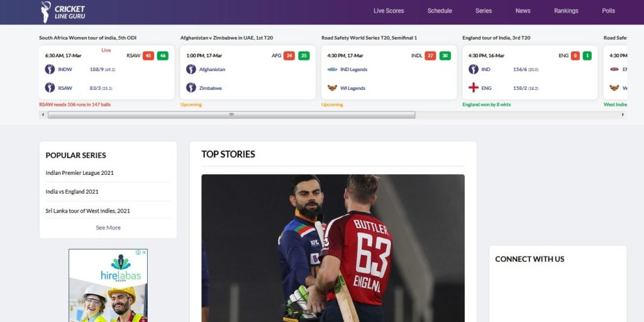This screenshot has width=644, height=322.
Task: Close the hirelabas ad with X icon
Action: coord(144,252)
